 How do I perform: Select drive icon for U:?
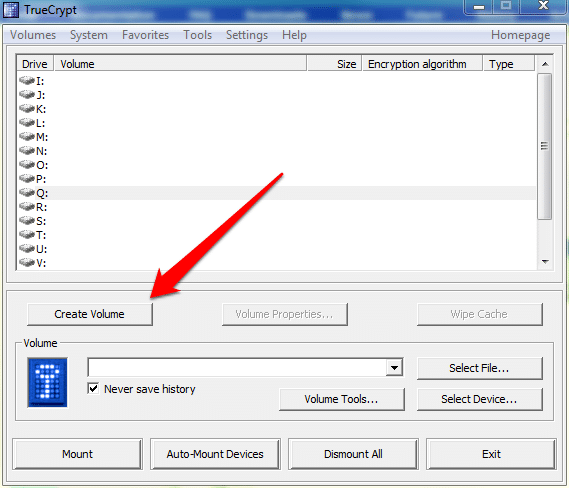pos(27,249)
